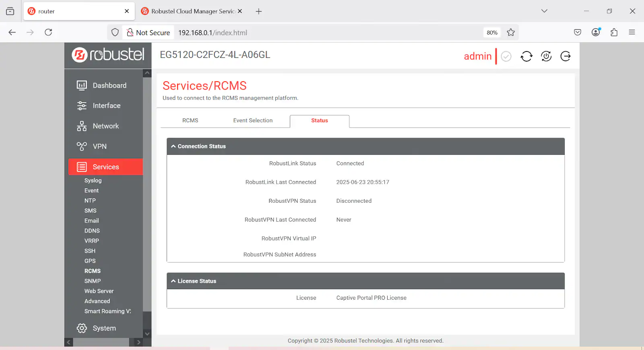Click the sidebar scroll down arrow
The image size is (644, 350).
[x=147, y=334]
